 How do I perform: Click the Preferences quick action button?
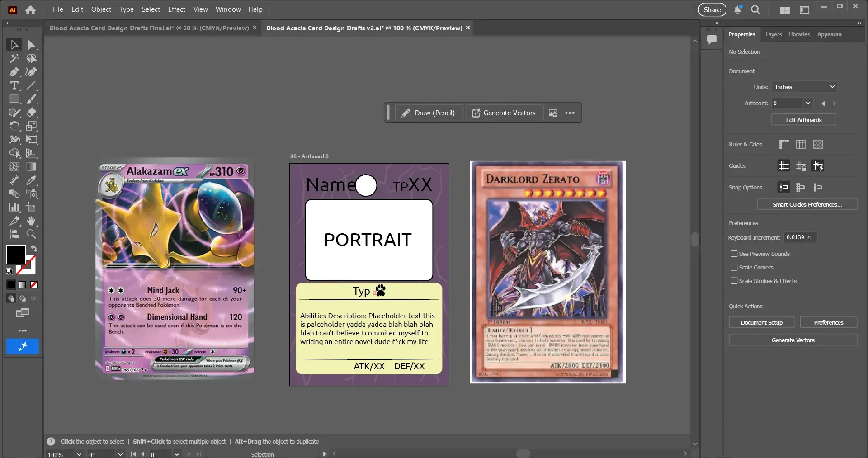[829, 322]
